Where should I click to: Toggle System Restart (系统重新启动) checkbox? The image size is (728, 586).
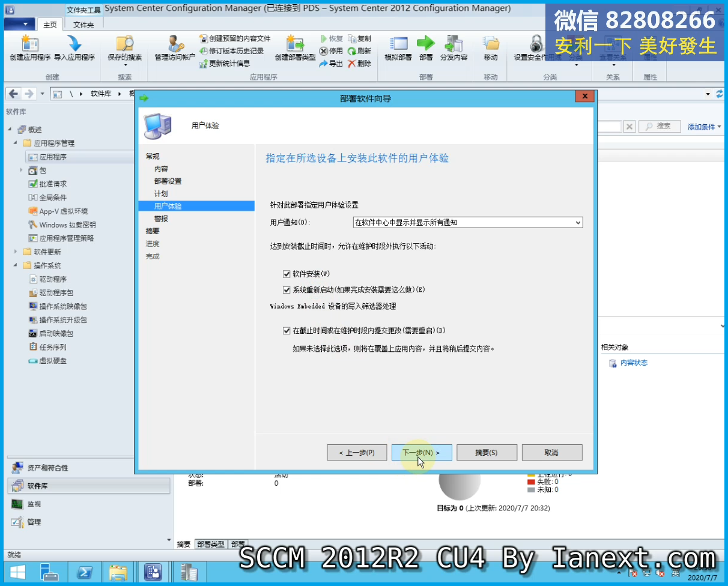pos(287,289)
